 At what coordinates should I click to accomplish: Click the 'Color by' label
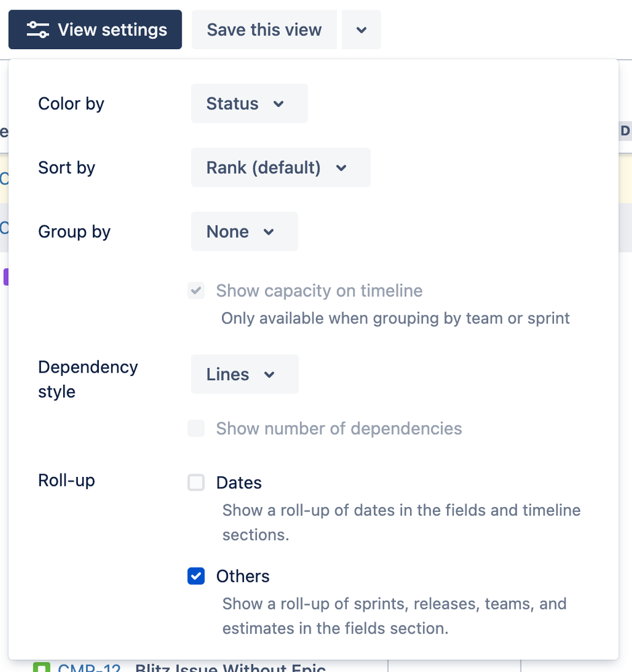click(71, 104)
